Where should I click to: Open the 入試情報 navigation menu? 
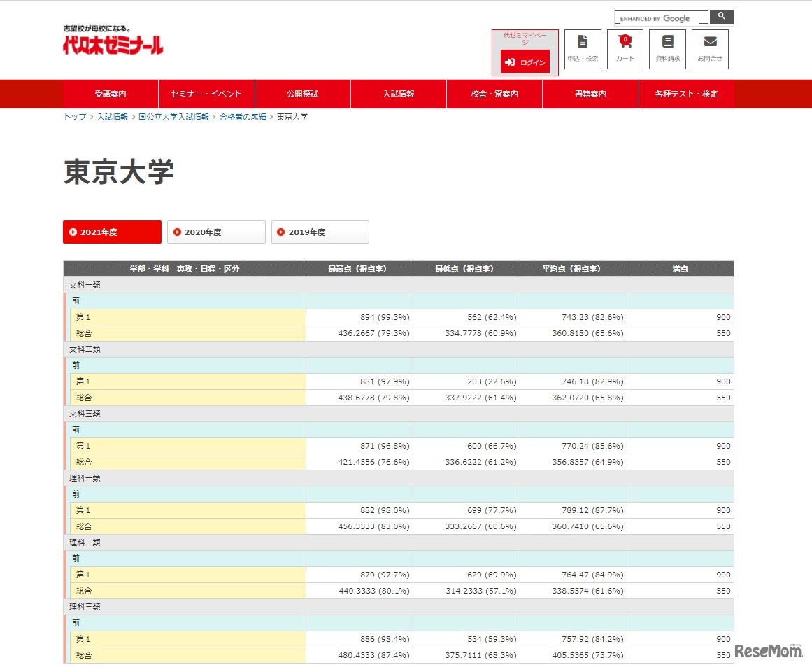(398, 94)
